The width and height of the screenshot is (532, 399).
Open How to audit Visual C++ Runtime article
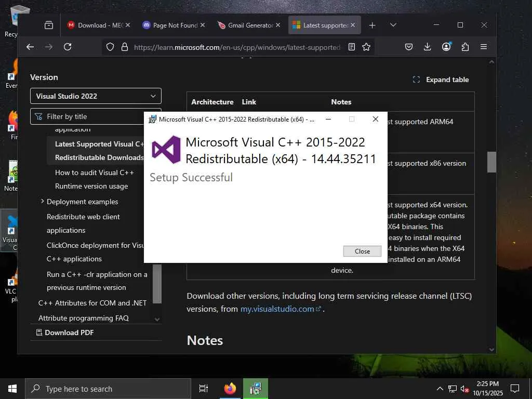95,179
